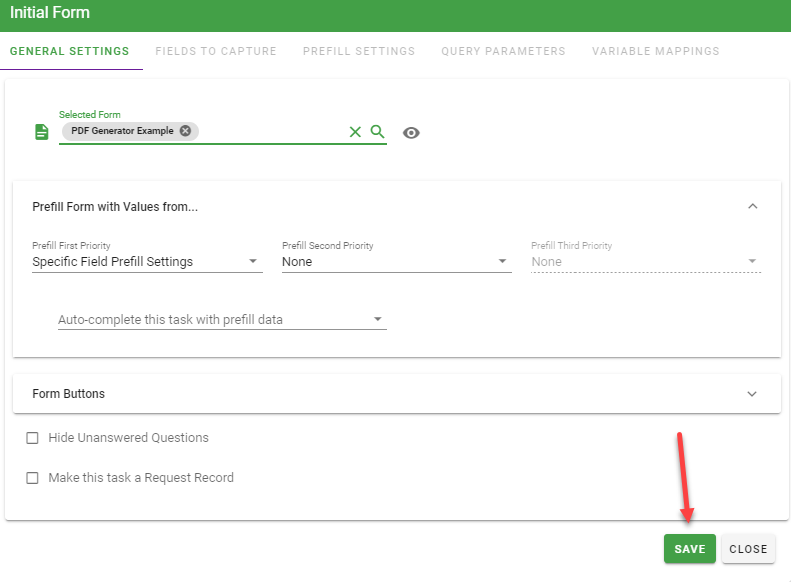Open the Auto-complete this task with prefill data dropdown
Image resolution: width=791 pixels, height=582 pixels.
point(222,319)
